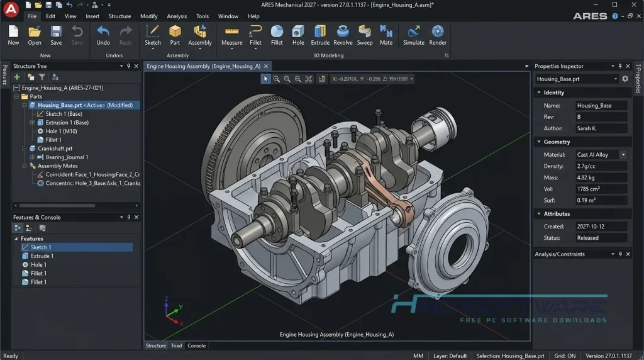Toggle the Grid: ON status indicator

click(x=565, y=356)
